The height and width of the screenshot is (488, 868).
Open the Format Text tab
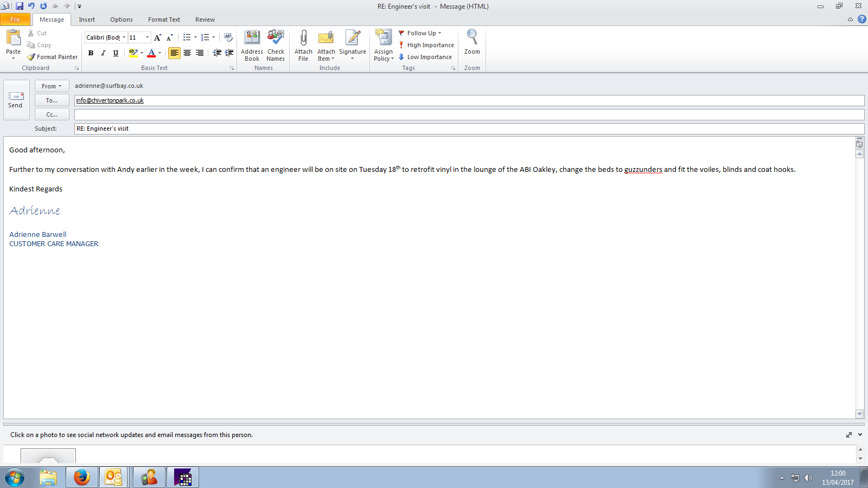pyautogui.click(x=164, y=20)
